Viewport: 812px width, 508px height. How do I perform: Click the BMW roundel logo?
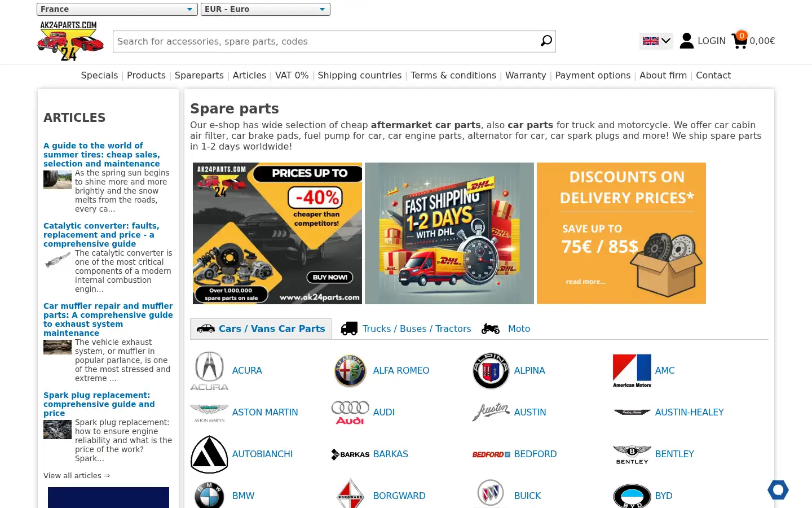coord(209,495)
